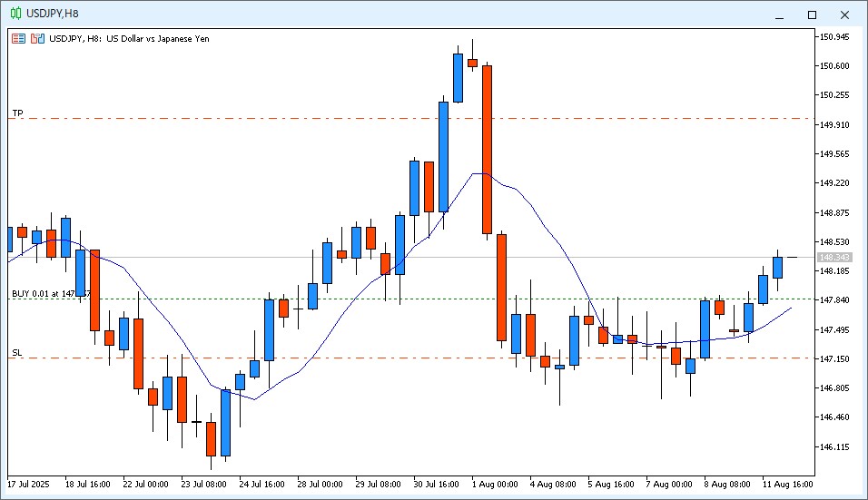Click the 149.910 price scale label
Viewport: 868px width, 500px height.
[x=834, y=124]
